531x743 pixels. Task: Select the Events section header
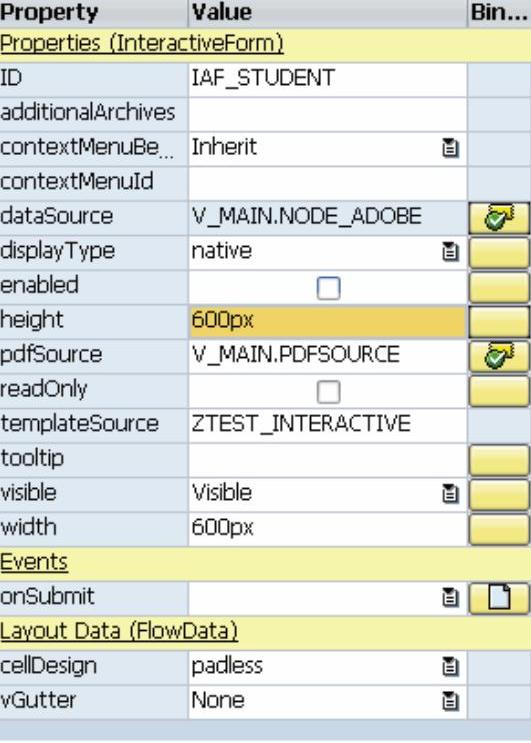click(34, 562)
